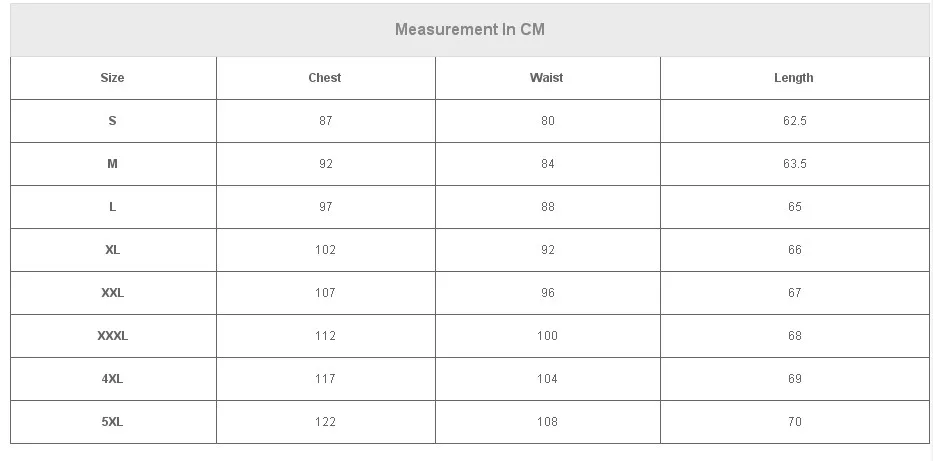Select waist value 84 cell
Screen dimensions: 933x461
[547, 164]
